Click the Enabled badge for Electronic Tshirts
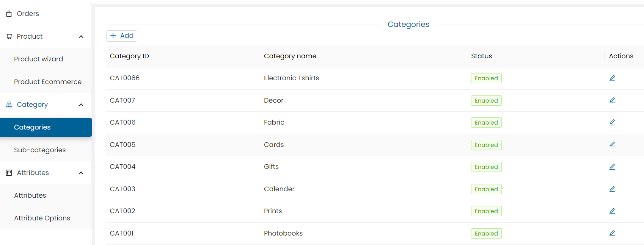Image resolution: width=644 pixels, height=245 pixels. tap(486, 78)
